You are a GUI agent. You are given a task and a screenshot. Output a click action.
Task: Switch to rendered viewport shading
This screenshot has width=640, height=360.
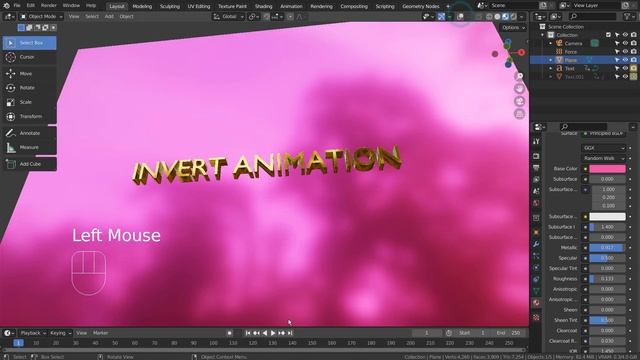(x=513, y=17)
